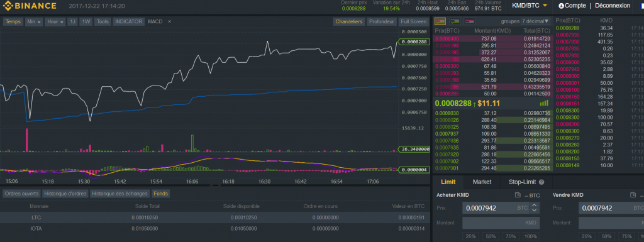Click trade history entry with 164.28 KMD
Viewport: 644px width, 242px height.
(599, 96)
